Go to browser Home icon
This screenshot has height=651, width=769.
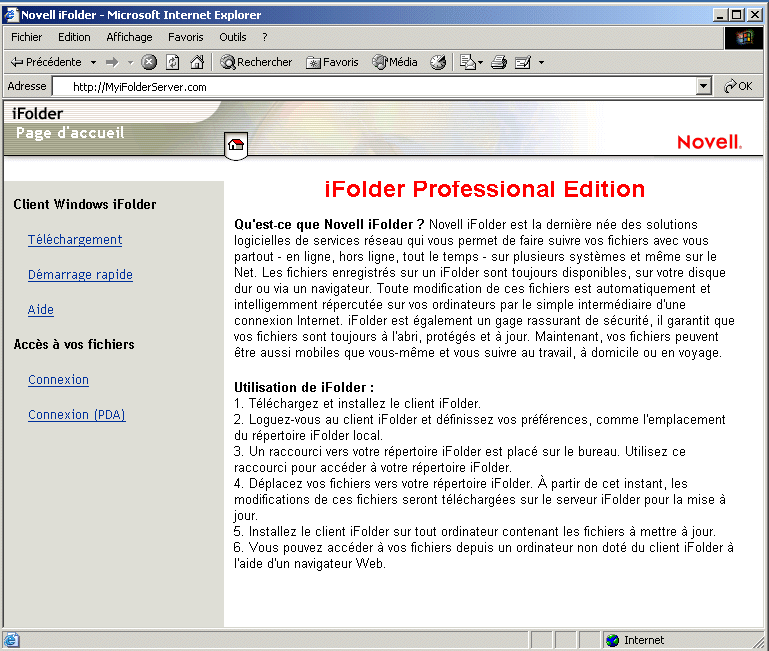click(197, 62)
